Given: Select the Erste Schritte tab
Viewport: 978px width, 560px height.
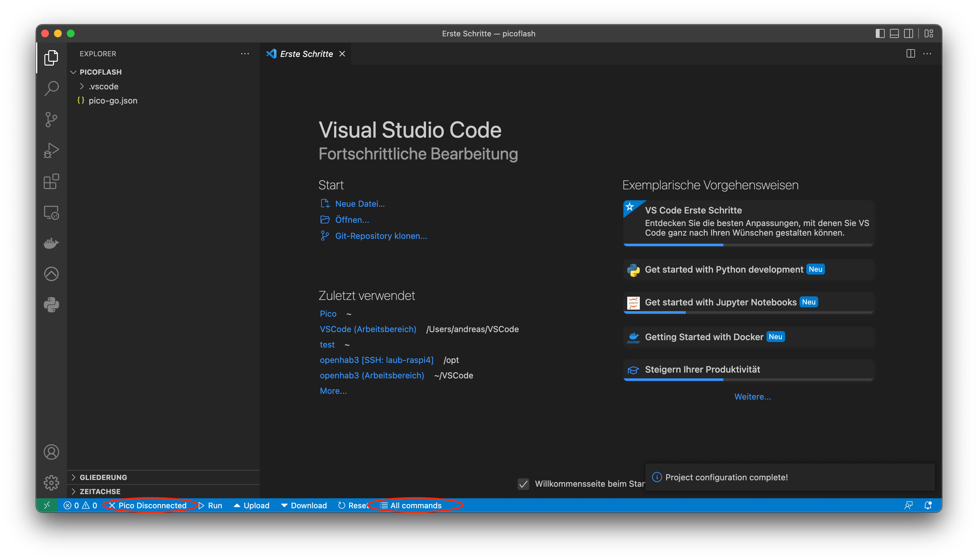Looking at the screenshot, I should tap(306, 54).
